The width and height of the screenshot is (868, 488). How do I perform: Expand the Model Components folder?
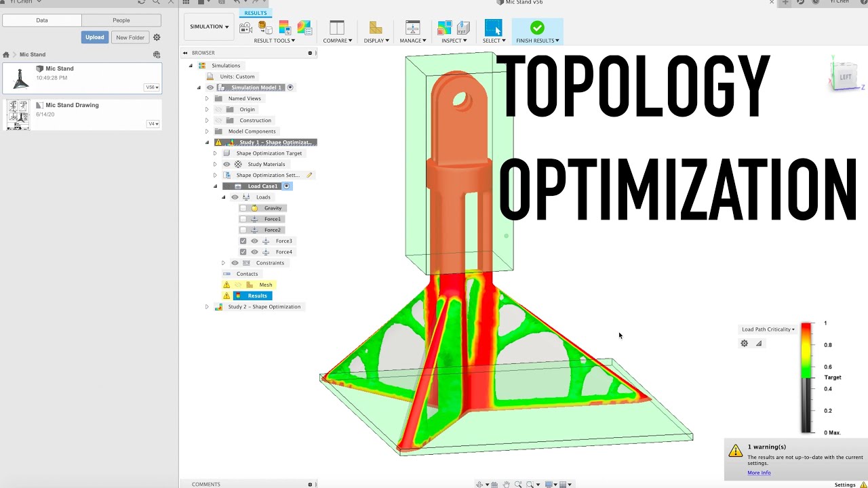(x=207, y=131)
